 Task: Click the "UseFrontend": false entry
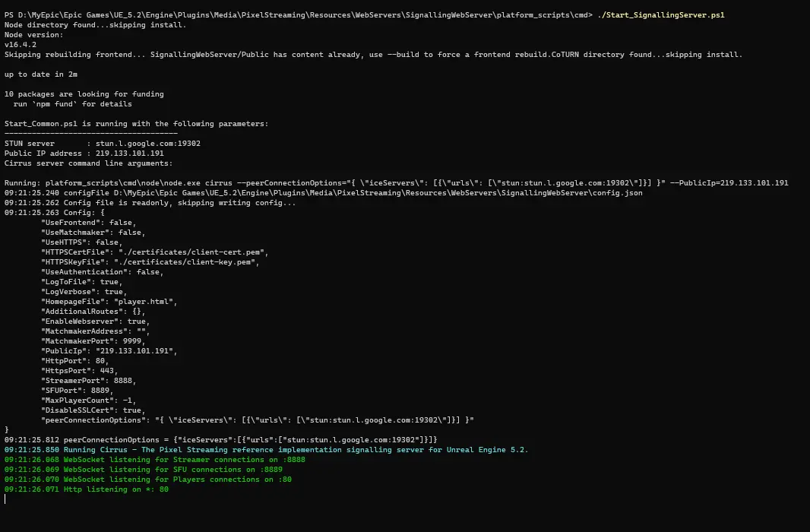pos(88,223)
